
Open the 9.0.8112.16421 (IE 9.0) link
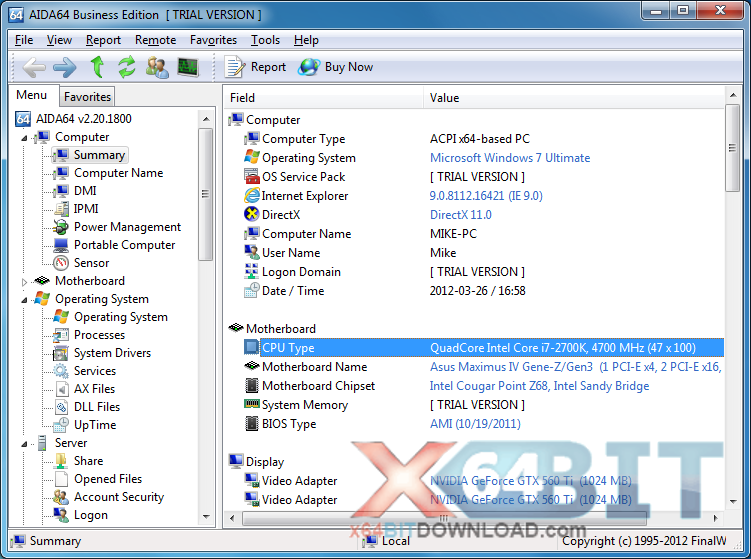click(486, 196)
